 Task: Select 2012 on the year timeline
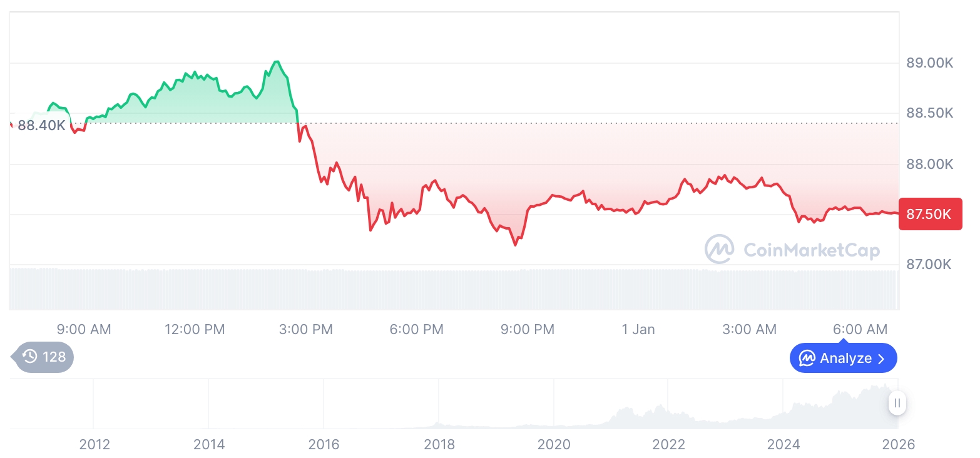[94, 444]
